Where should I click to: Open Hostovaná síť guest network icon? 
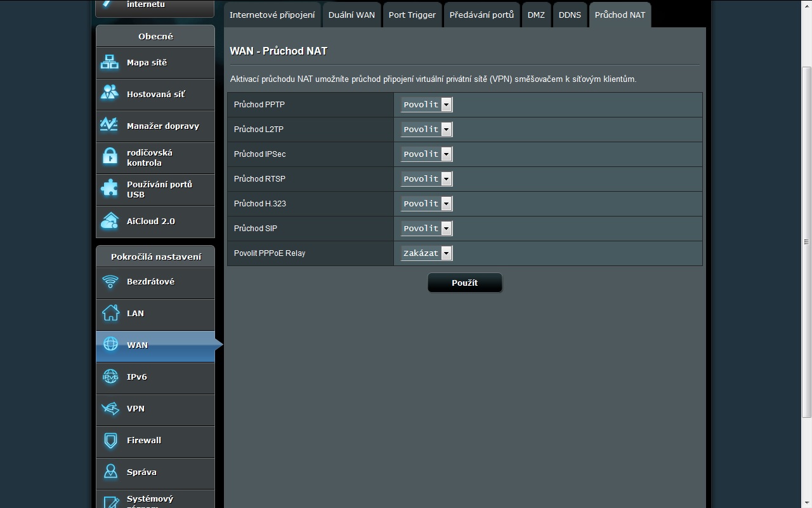coord(110,94)
